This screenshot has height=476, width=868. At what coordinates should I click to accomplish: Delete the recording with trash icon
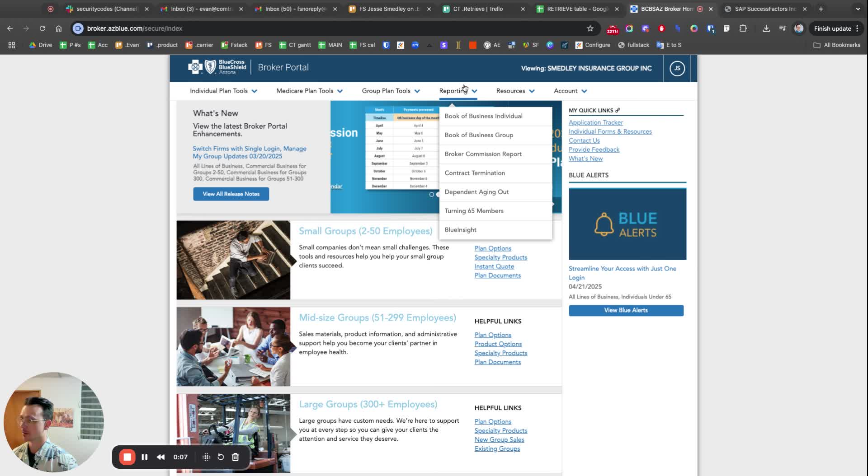235,457
